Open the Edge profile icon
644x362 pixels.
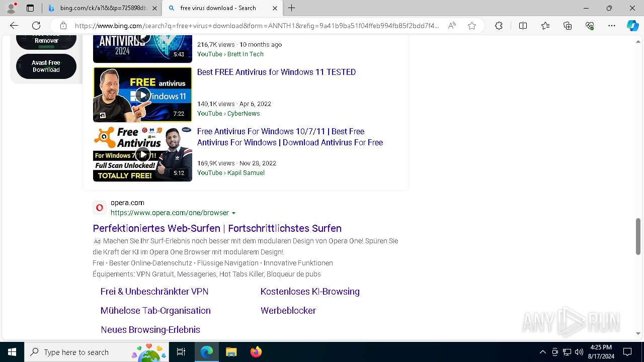pyautogui.click(x=11, y=8)
